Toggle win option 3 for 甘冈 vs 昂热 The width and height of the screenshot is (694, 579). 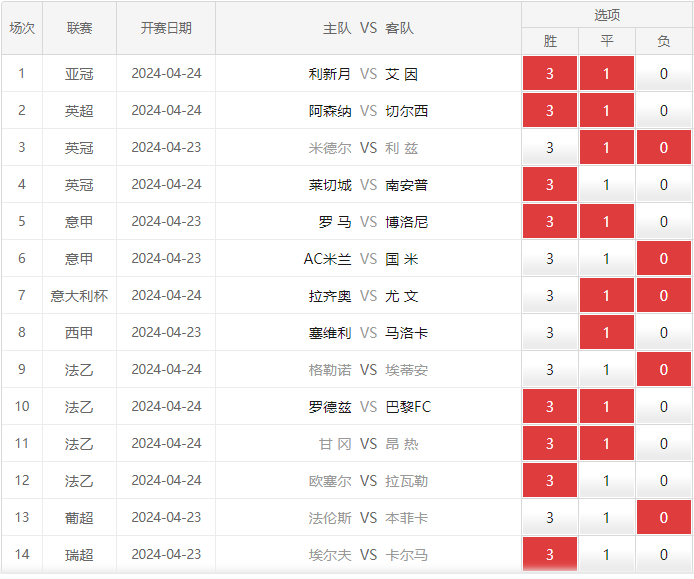point(550,443)
